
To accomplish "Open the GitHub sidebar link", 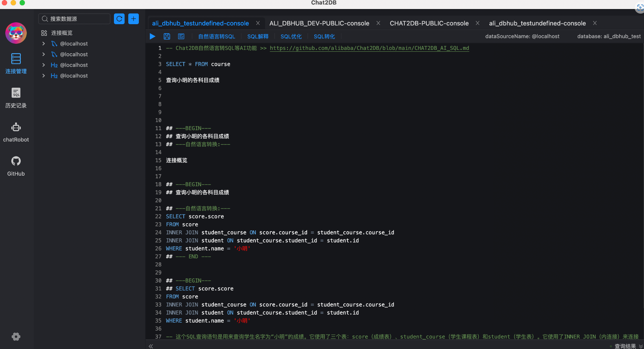I will pos(16,166).
